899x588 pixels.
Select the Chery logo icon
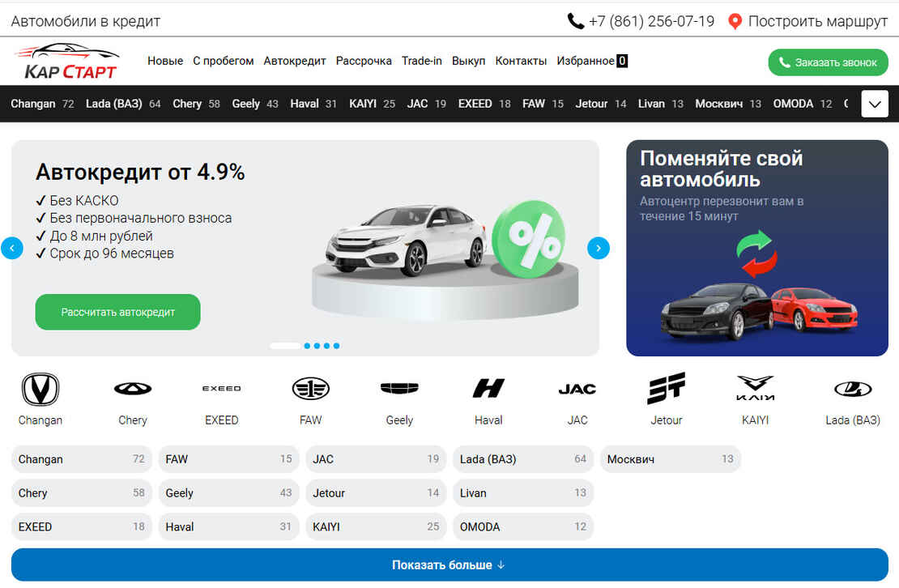tap(133, 390)
